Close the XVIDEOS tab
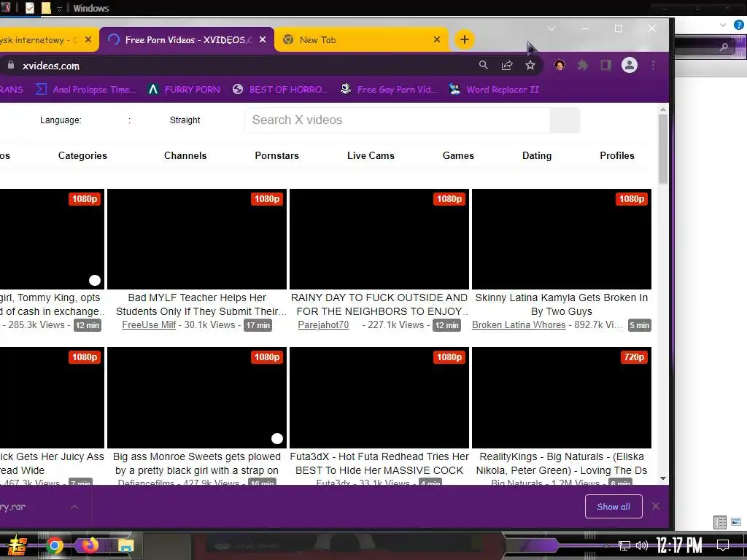Viewport: 747px width, 560px height. click(263, 39)
